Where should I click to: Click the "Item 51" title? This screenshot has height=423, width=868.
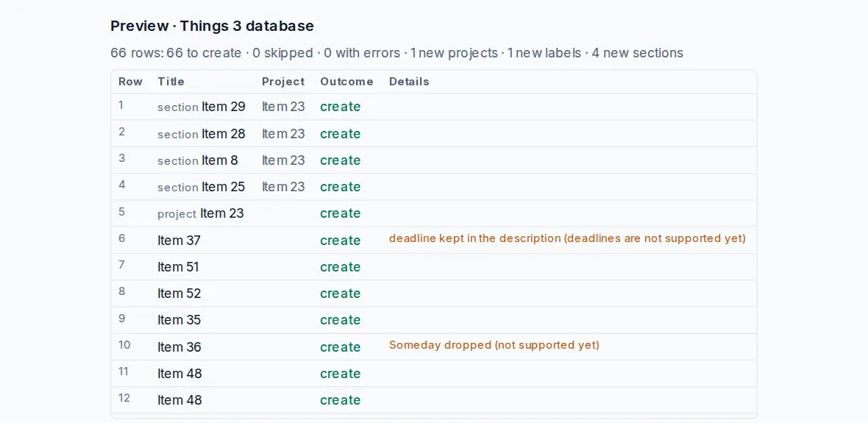pos(178,267)
